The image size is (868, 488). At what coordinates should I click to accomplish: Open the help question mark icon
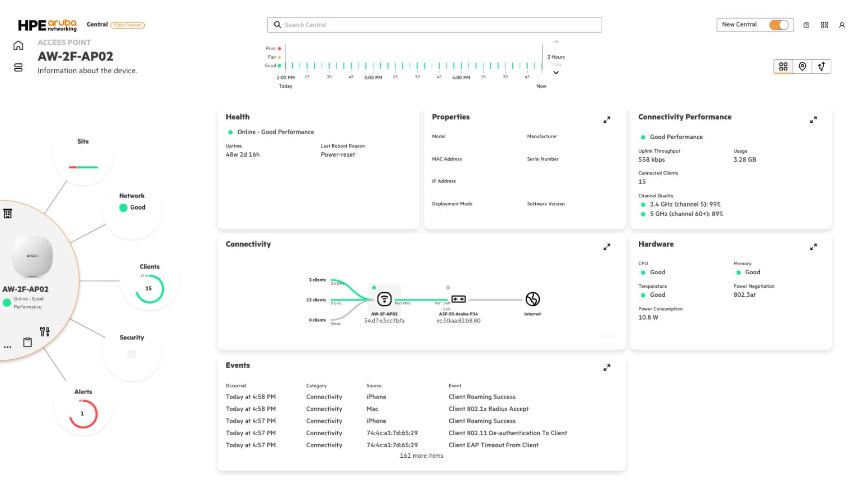[806, 25]
